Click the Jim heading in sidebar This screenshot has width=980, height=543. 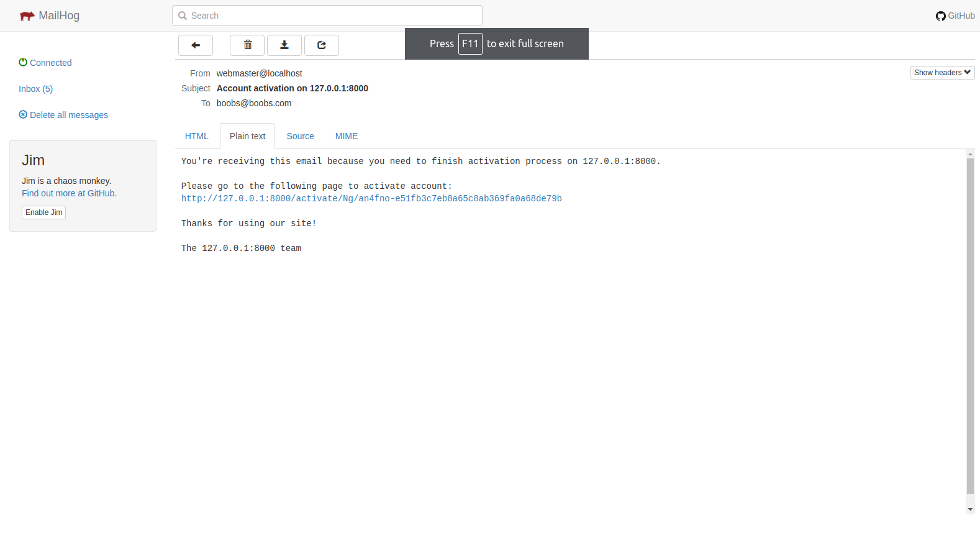click(x=34, y=160)
